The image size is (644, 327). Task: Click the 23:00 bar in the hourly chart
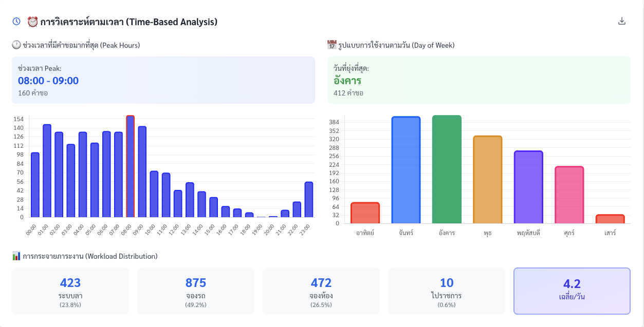(308, 200)
